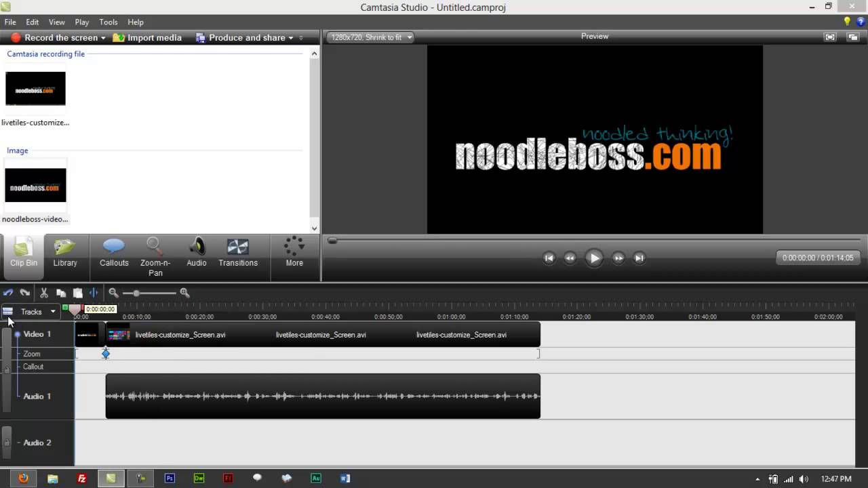Open the Edit menu
Image resolution: width=868 pixels, height=488 pixels.
click(x=32, y=22)
